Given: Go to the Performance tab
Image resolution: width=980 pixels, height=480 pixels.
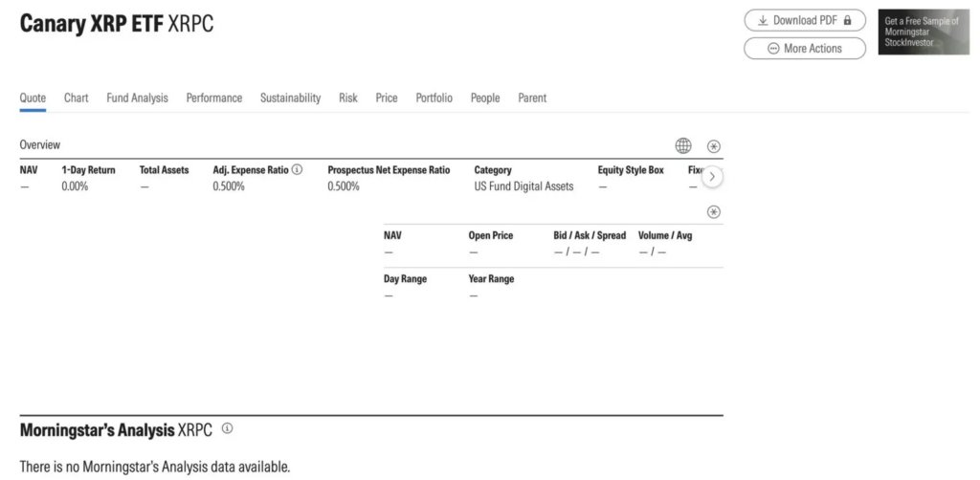Looking at the screenshot, I should tap(214, 98).
